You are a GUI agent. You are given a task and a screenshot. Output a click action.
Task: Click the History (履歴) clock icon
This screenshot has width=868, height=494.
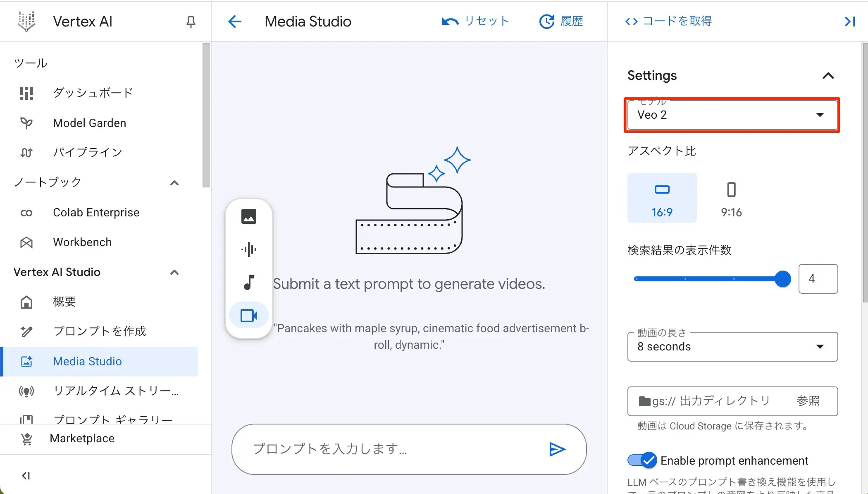(x=547, y=22)
